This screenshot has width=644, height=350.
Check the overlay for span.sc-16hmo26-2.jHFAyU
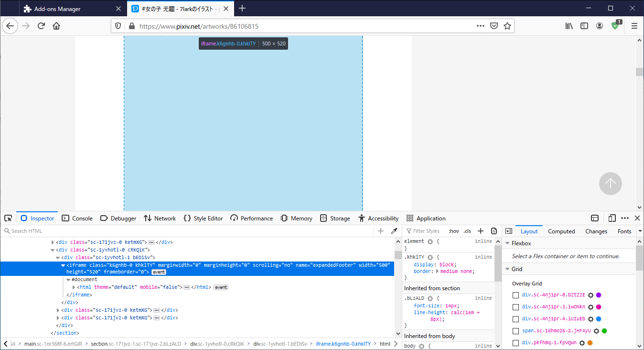[515, 330]
